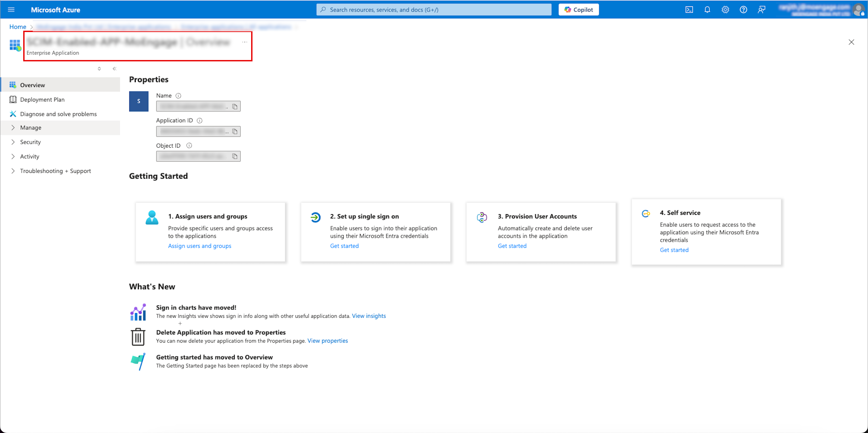Copy the Object ID value
Image resolution: width=868 pixels, height=433 pixels.
pos(235,156)
